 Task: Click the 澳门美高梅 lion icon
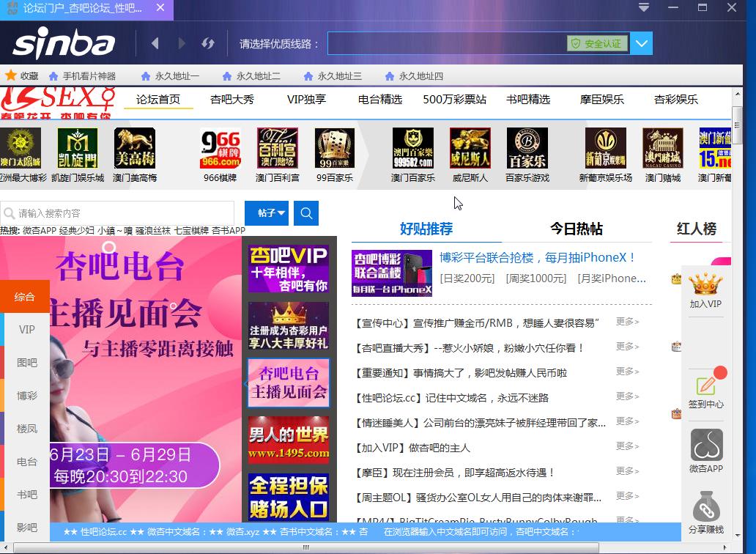click(135, 148)
